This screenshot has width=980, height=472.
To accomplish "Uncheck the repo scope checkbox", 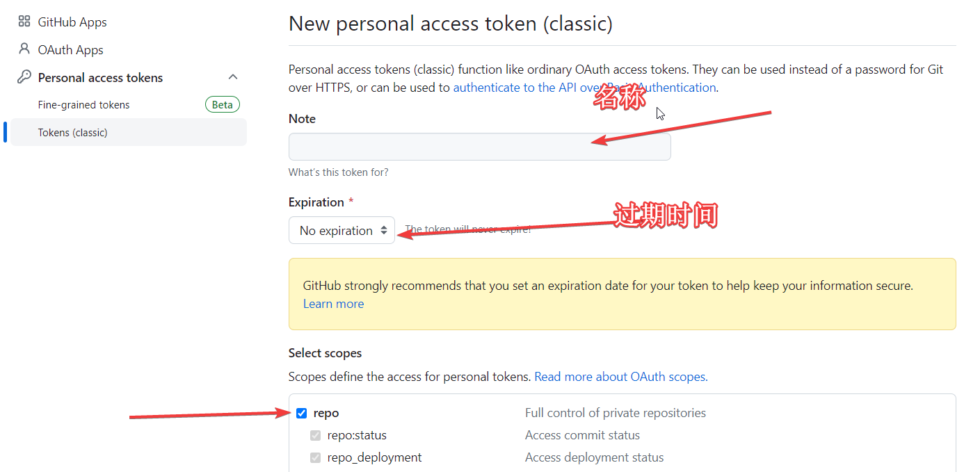I will click(301, 413).
